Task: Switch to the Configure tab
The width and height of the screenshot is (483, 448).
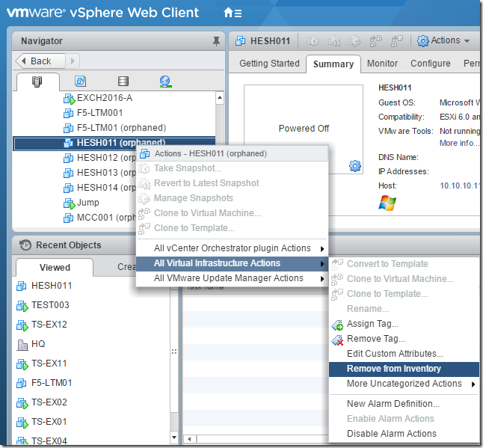Action: click(x=431, y=64)
